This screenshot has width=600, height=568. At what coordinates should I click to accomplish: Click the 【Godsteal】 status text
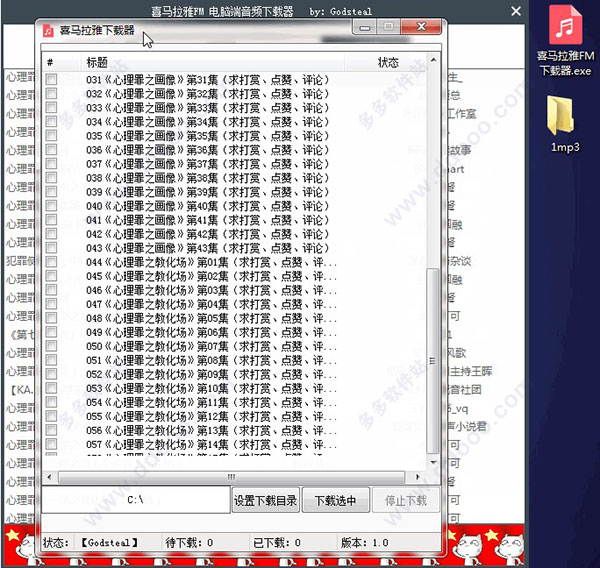(x=109, y=543)
